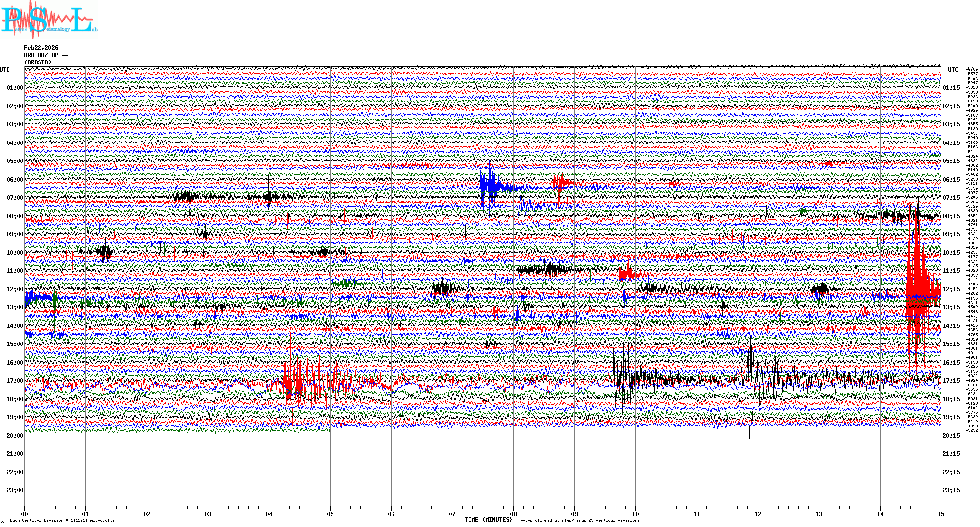
Task: Click minute tick 08 on bottom axis
Action: (513, 514)
